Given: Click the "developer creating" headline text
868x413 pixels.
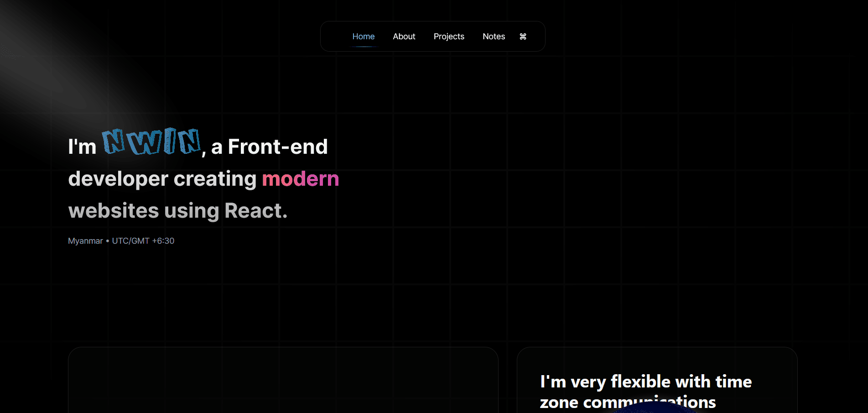Looking at the screenshot, I should [x=162, y=179].
